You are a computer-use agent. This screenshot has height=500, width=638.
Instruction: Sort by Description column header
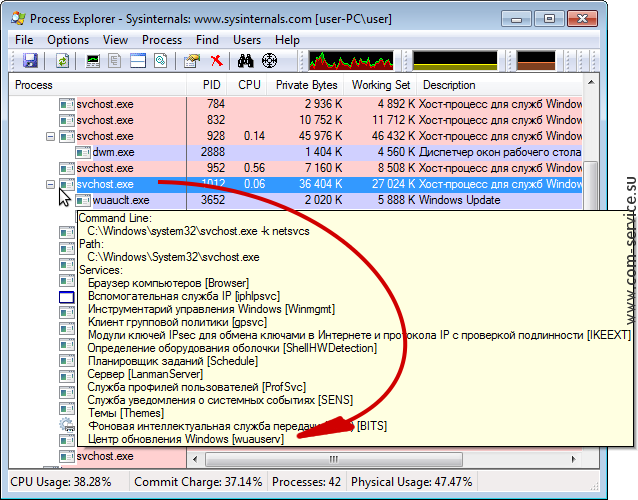point(499,85)
